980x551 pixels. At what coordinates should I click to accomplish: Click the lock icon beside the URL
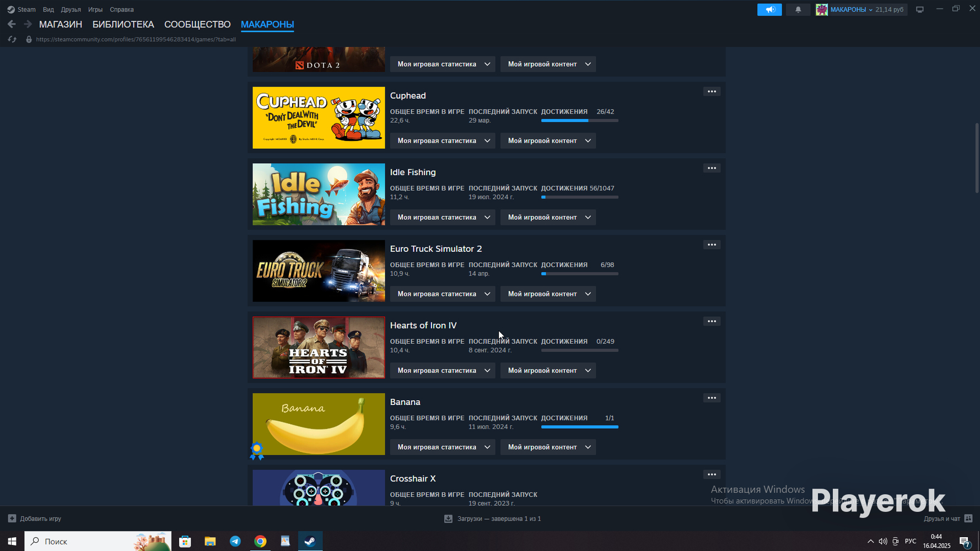click(x=29, y=39)
